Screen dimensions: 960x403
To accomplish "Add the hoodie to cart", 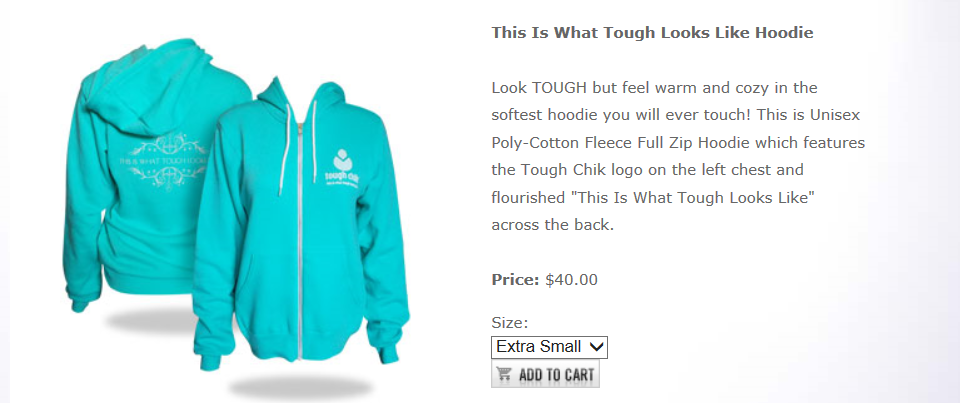I will [x=545, y=374].
